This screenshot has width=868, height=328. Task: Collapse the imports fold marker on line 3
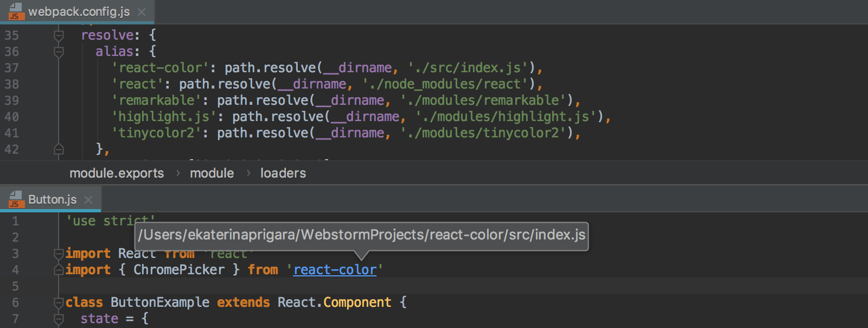[59, 254]
